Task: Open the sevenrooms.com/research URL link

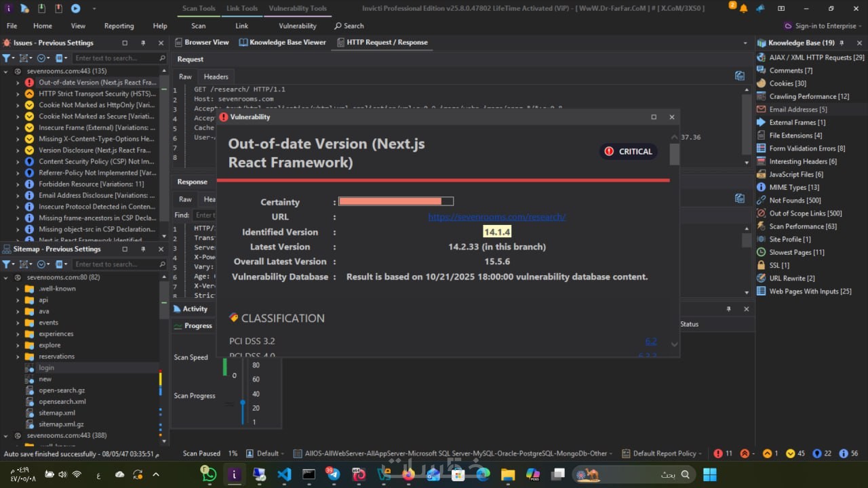Action: pyautogui.click(x=497, y=217)
